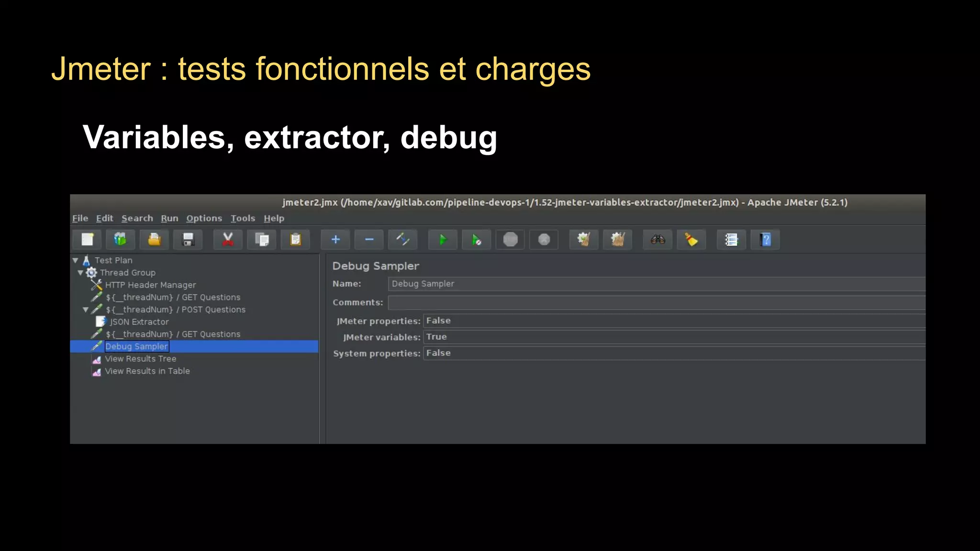Screen dimensions: 980x551
Task: Start the test with green play icon
Action: 443,240
